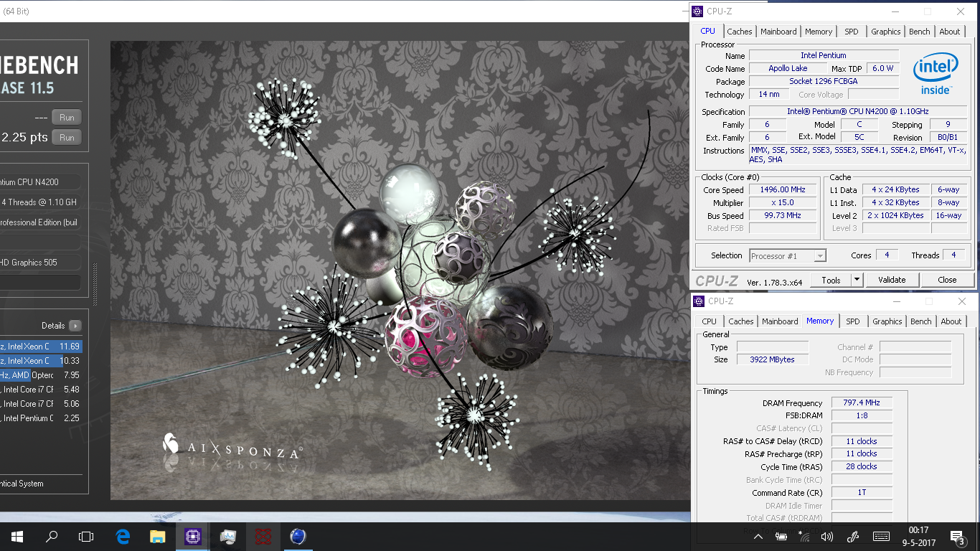Select the AMD Opteron 7.95 ranking row
Image resolution: width=980 pixels, height=551 pixels.
click(x=40, y=375)
